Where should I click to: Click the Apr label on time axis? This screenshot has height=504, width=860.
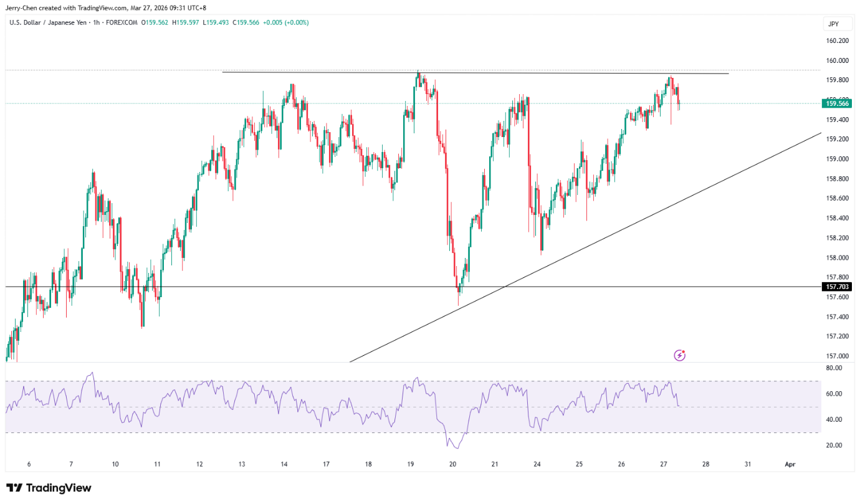(x=790, y=464)
